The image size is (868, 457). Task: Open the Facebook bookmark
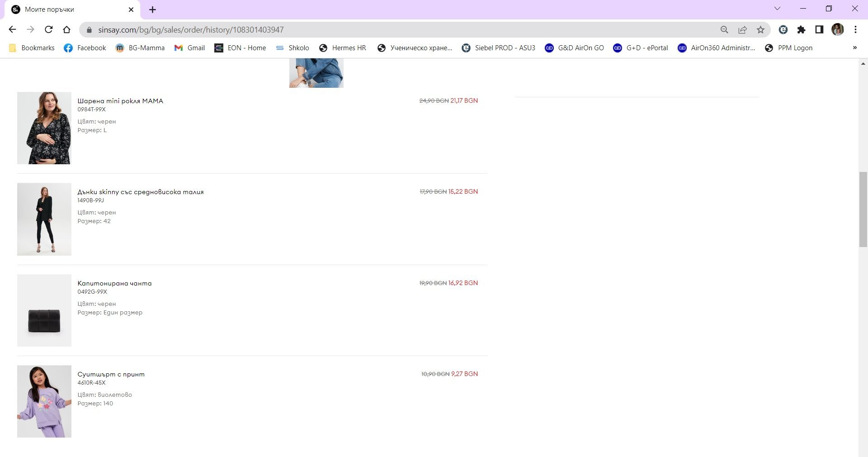point(85,48)
